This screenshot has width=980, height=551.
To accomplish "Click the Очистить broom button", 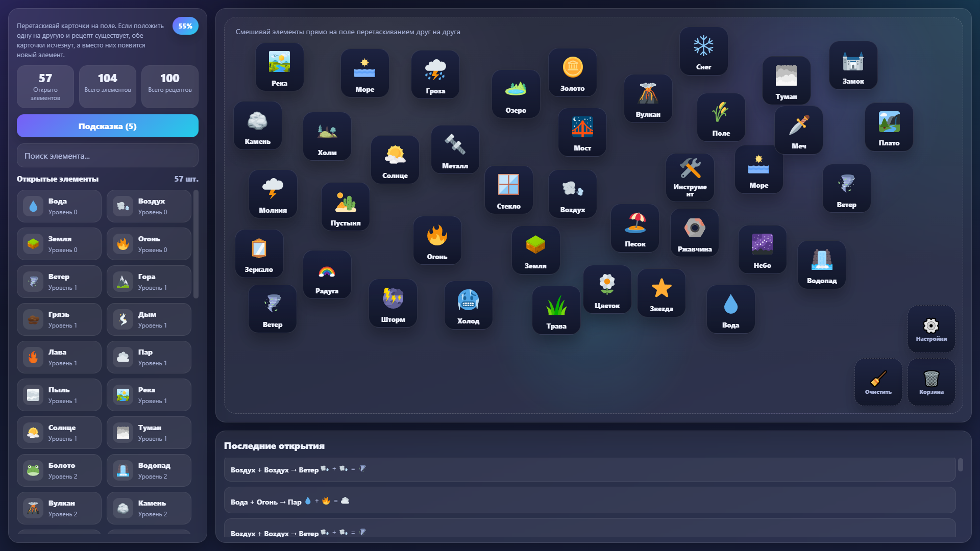I will 878,382.
